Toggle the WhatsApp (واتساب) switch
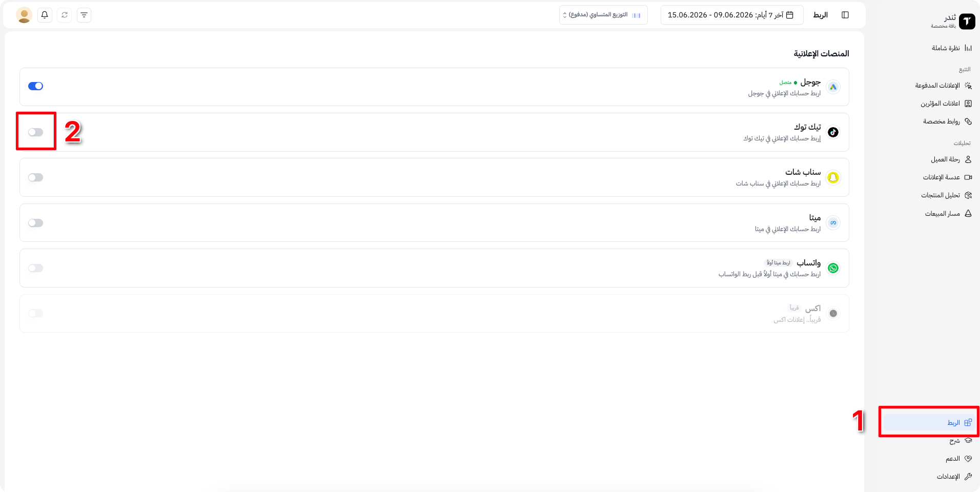The image size is (980, 492). [35, 268]
